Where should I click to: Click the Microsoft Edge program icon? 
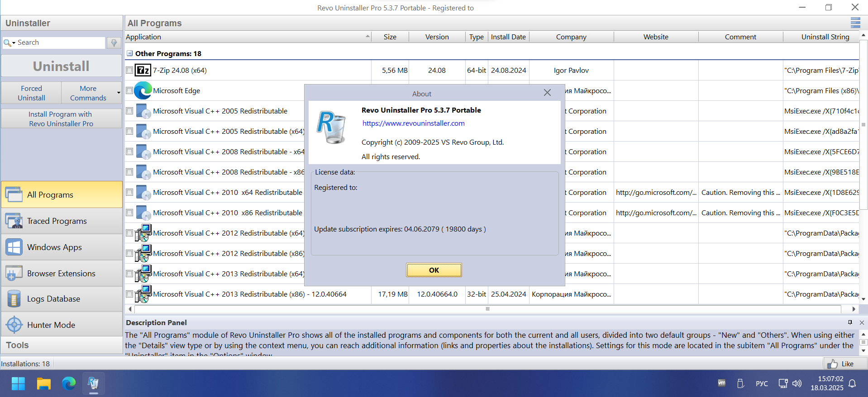(143, 90)
